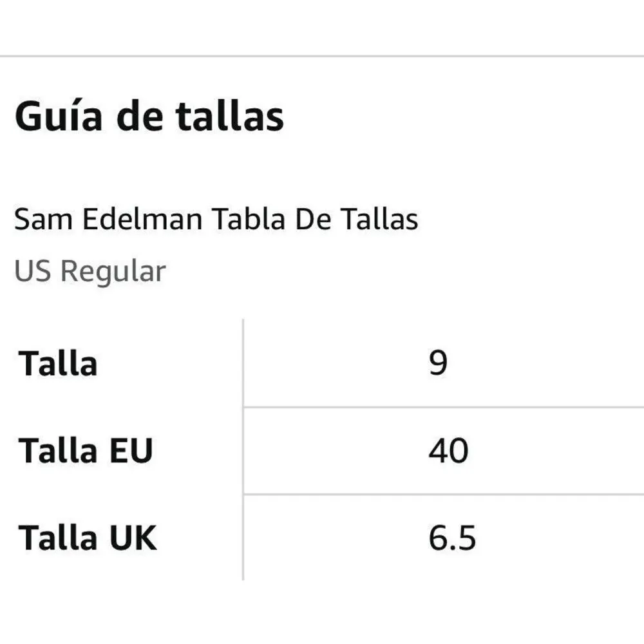
Task: Open the Sam Edelman Tabla De Tallas title
Action: coord(216,220)
